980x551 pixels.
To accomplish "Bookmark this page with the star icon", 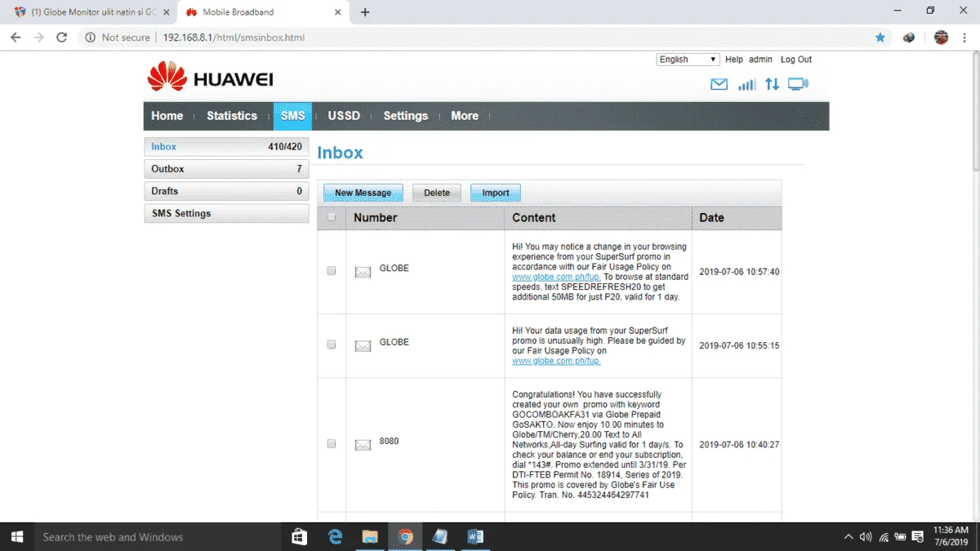I will pos(880,38).
